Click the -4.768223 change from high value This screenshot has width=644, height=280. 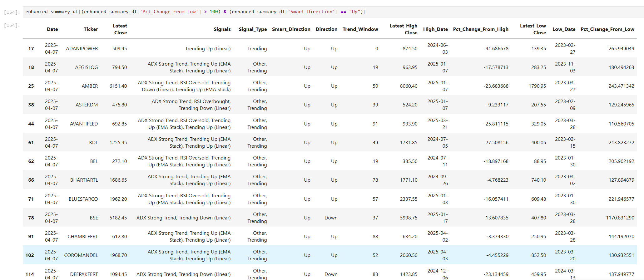tap(497, 180)
